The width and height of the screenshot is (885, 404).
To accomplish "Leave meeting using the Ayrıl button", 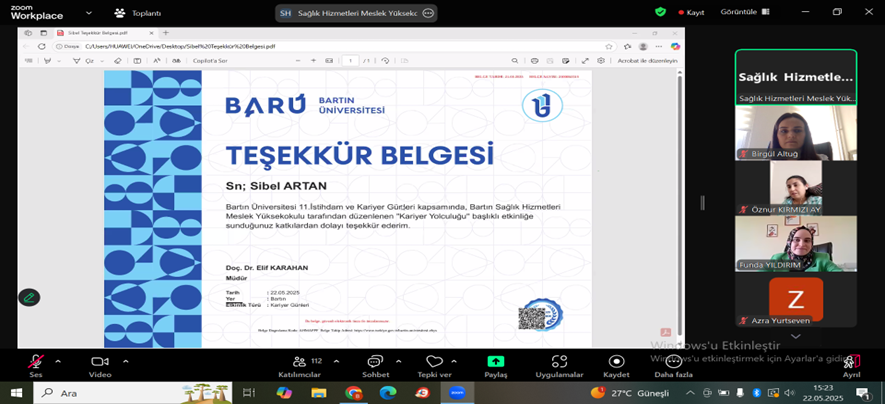I will 850,365.
